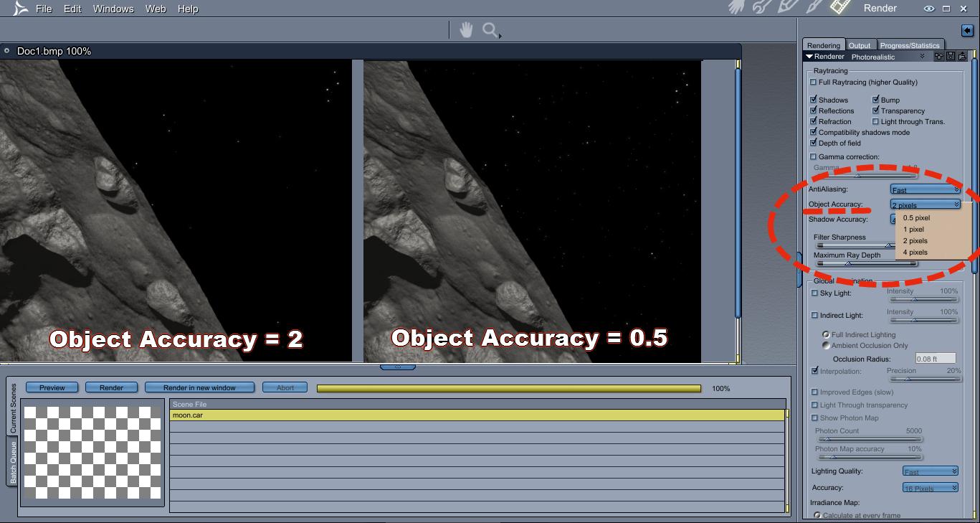Click Render in new window button
980x523 pixels.
point(199,387)
